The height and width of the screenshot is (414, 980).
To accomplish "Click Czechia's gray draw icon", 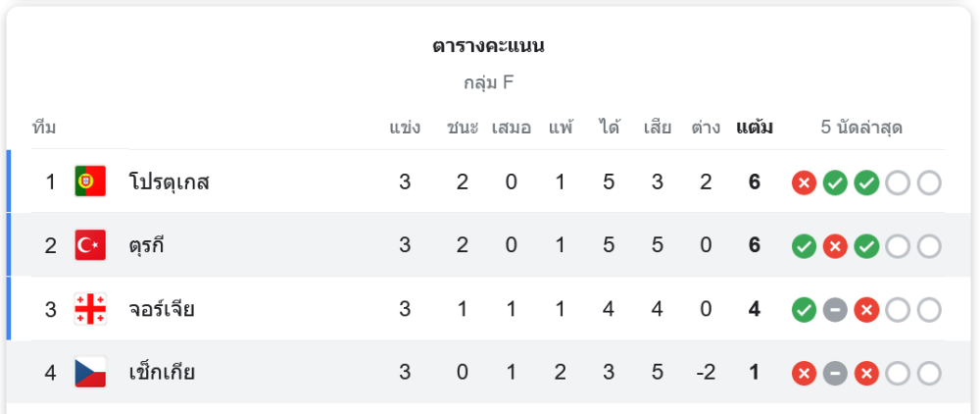I will tap(835, 374).
